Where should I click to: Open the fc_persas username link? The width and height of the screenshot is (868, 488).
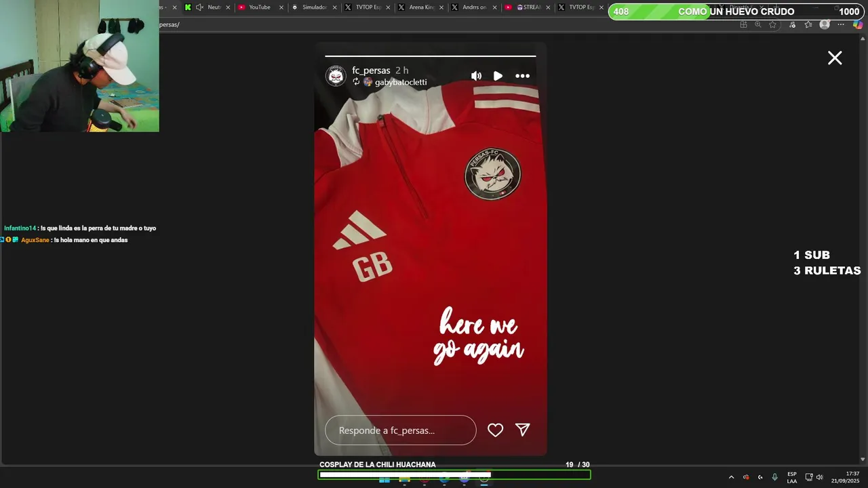(371, 70)
